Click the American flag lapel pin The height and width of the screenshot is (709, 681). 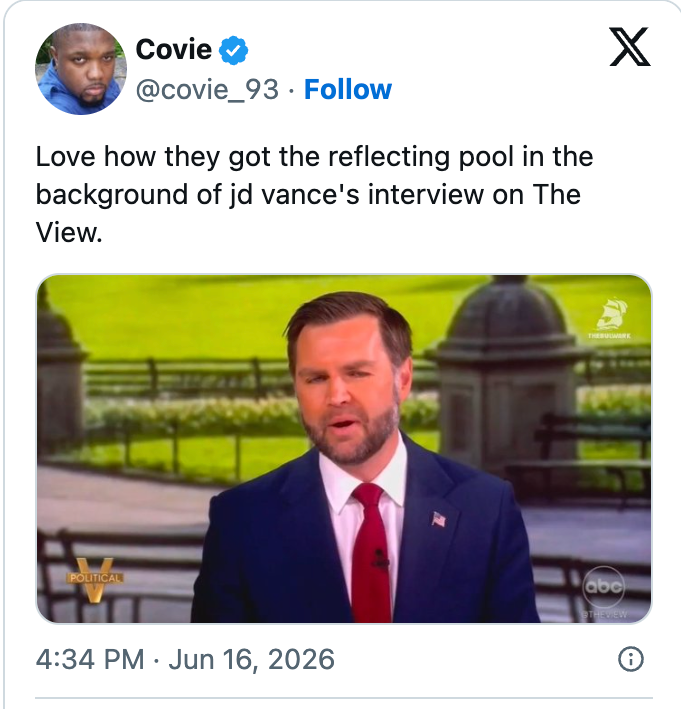pos(439,519)
